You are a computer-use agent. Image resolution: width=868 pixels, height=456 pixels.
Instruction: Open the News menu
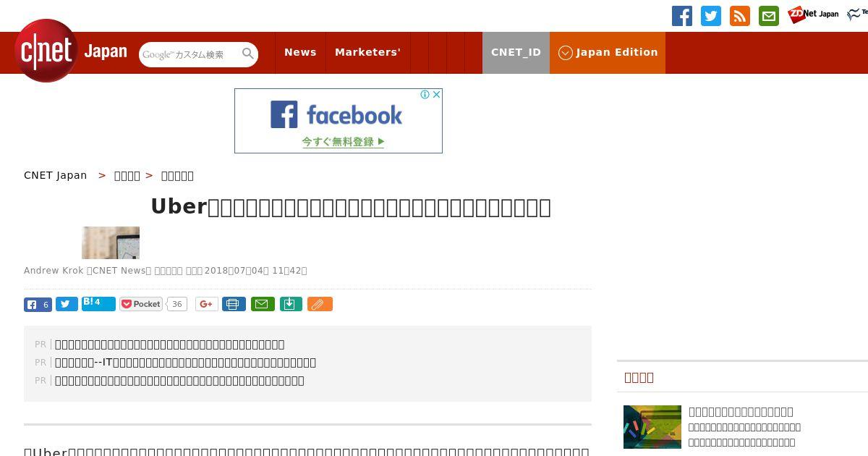point(300,52)
